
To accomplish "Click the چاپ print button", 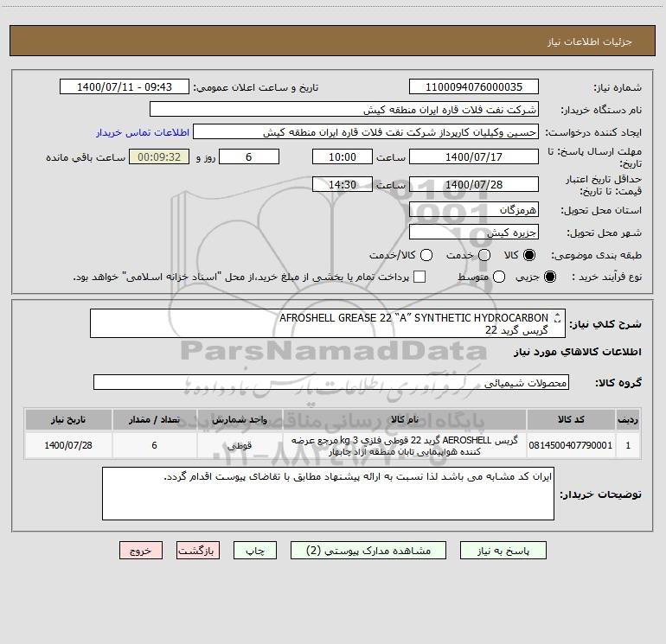I will 255,550.
